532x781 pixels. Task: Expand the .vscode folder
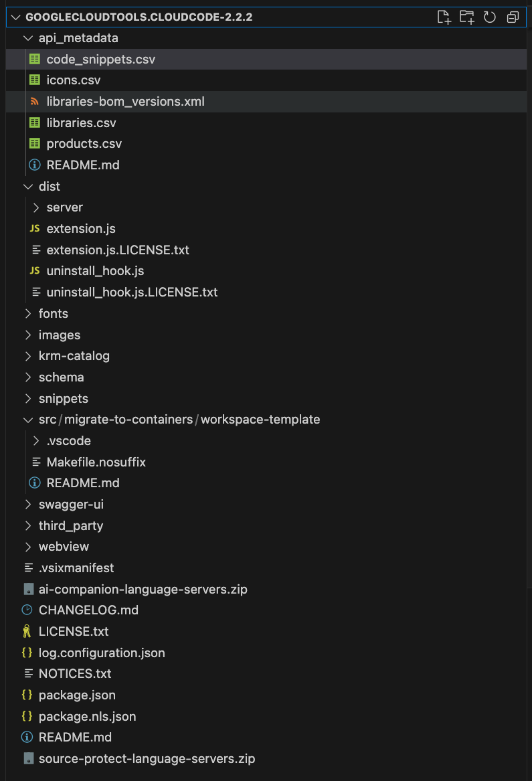coord(36,441)
